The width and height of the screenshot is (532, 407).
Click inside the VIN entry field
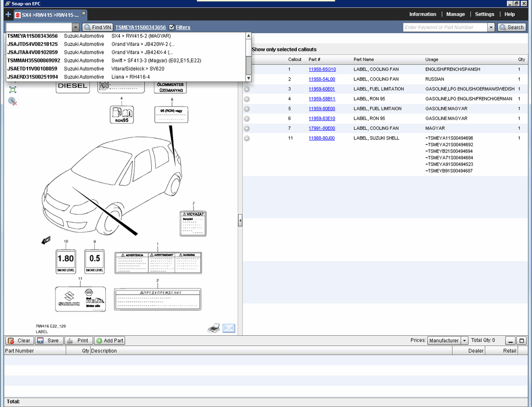click(39, 27)
